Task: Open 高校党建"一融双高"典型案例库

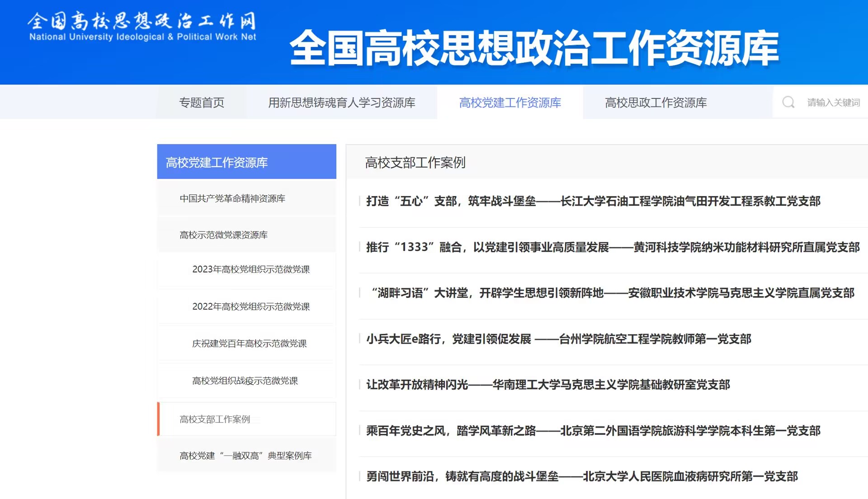Action: click(245, 456)
